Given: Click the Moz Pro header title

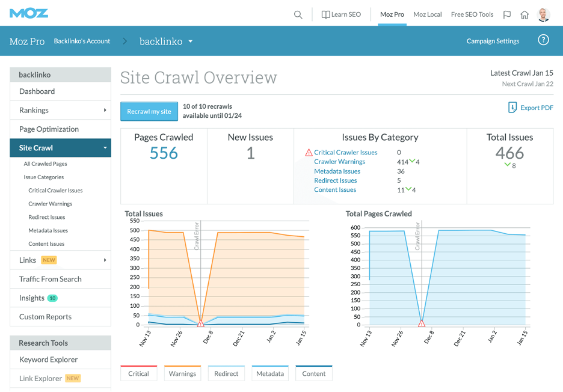Looking at the screenshot, I should tap(27, 41).
